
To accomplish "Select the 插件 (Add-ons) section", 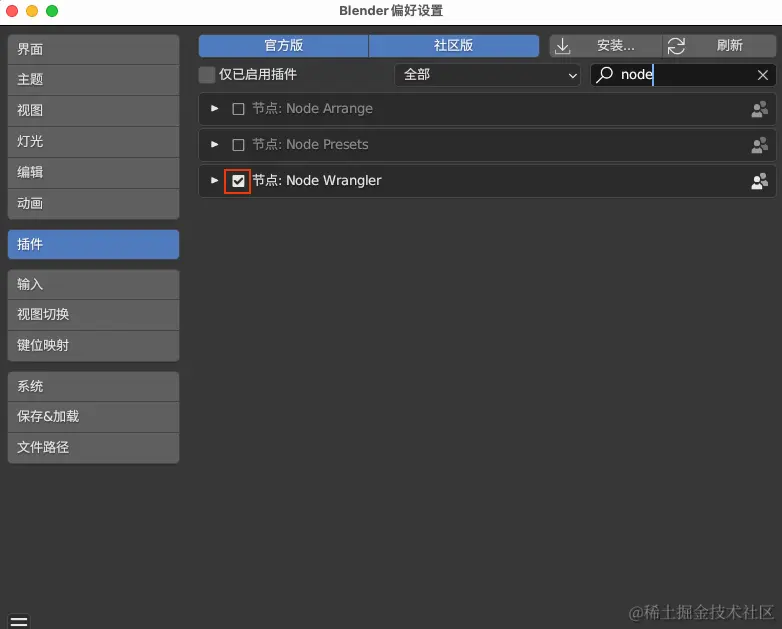I will [93, 244].
